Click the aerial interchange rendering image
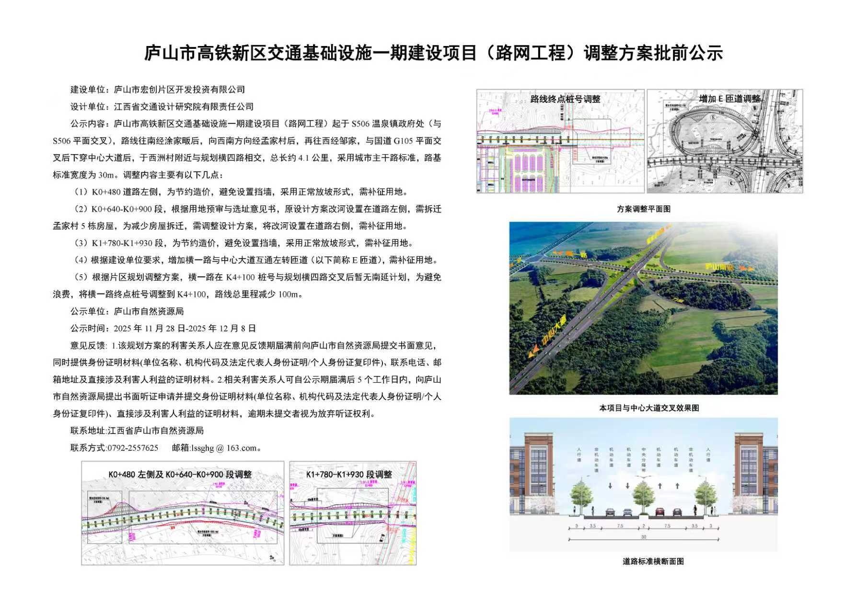 (643, 308)
